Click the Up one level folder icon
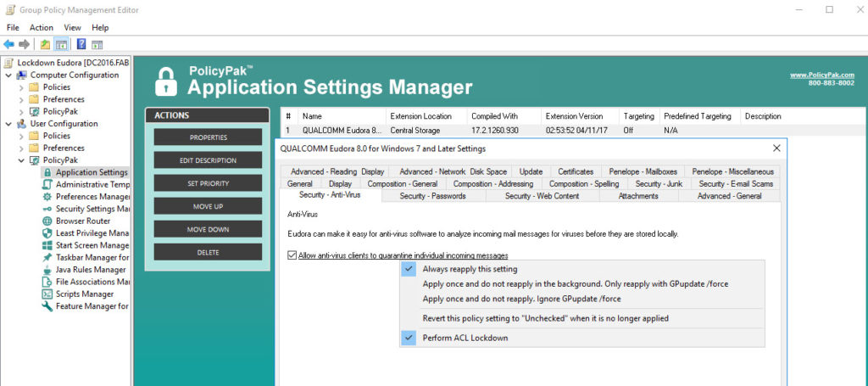 click(46, 44)
